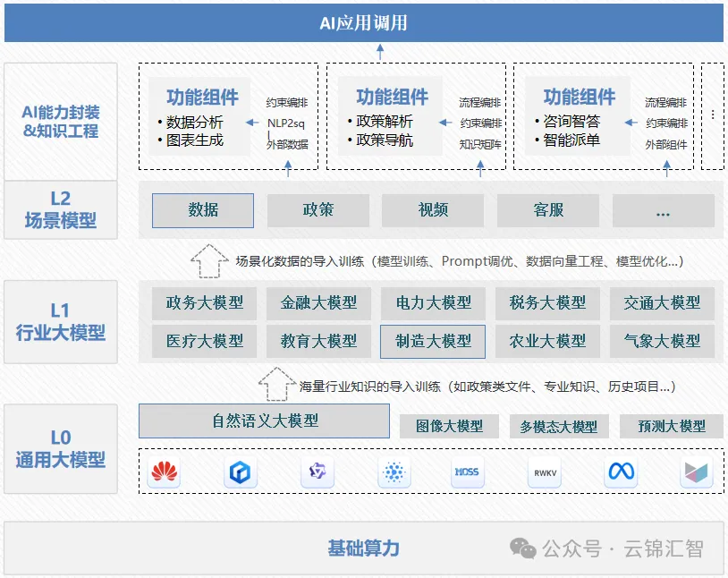Click the red Huawei logo icon
Screen dimensions: 728x578
click(164, 472)
